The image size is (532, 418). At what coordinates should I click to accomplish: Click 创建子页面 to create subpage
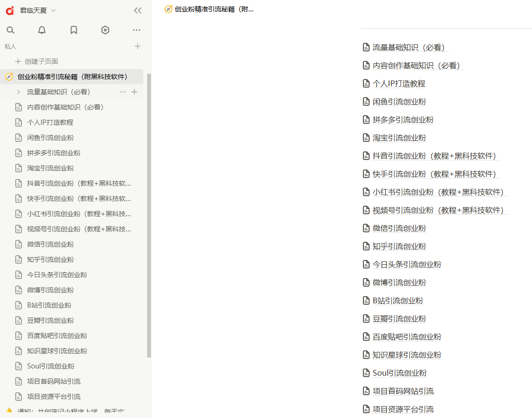(x=37, y=61)
